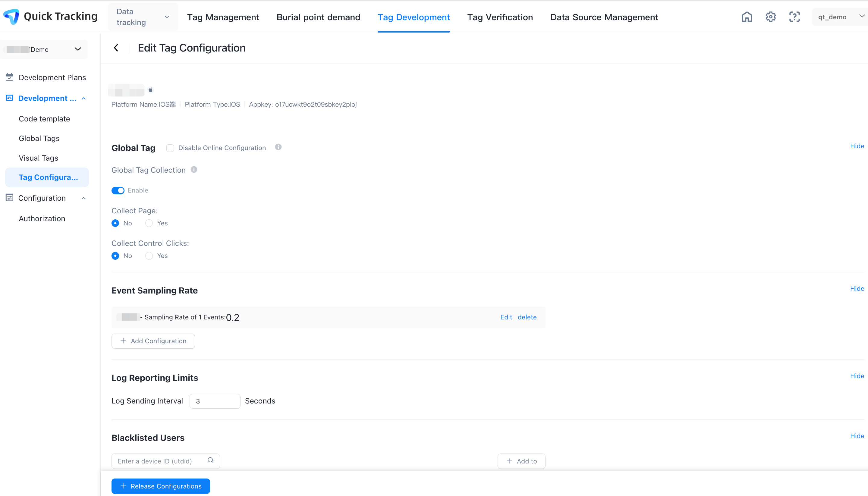Viewport: 868px width, 496px height.
Task: Click info icon beside Disable Online Configuration
Action: [278, 147]
